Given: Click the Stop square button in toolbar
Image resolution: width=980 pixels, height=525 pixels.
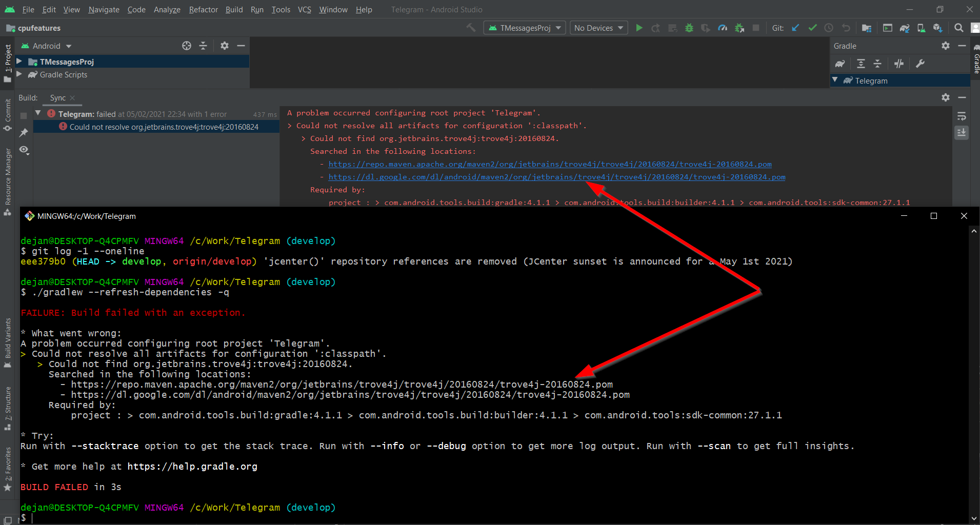Looking at the screenshot, I should click(x=755, y=28).
